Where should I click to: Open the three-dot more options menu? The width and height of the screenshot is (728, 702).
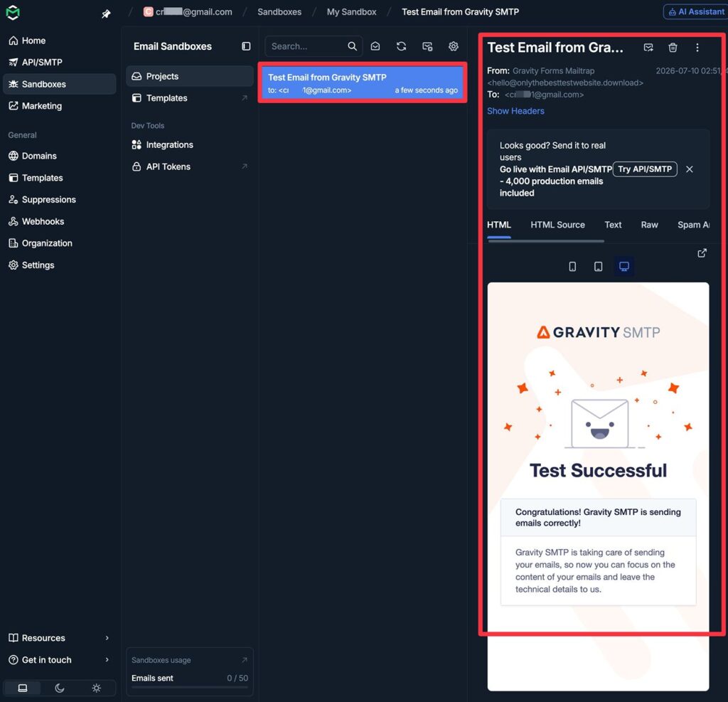point(697,48)
